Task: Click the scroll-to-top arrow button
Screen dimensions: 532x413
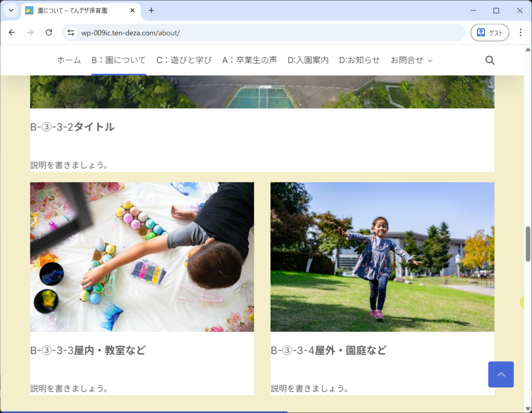Action: click(501, 374)
